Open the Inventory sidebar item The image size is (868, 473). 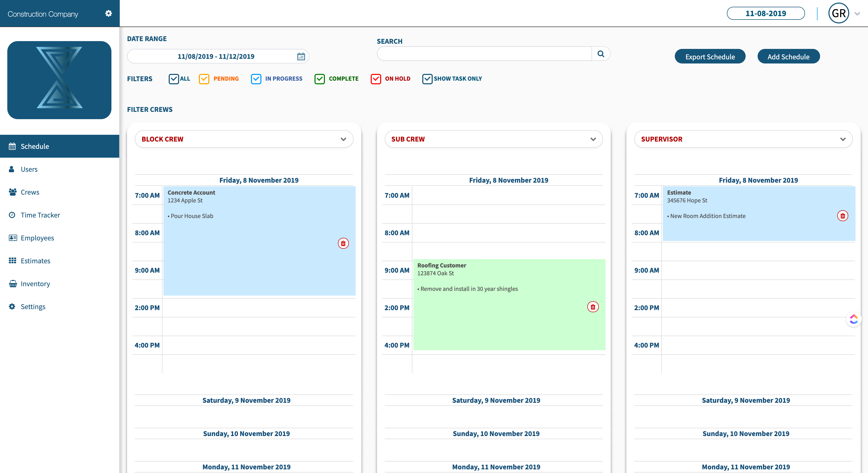35,284
